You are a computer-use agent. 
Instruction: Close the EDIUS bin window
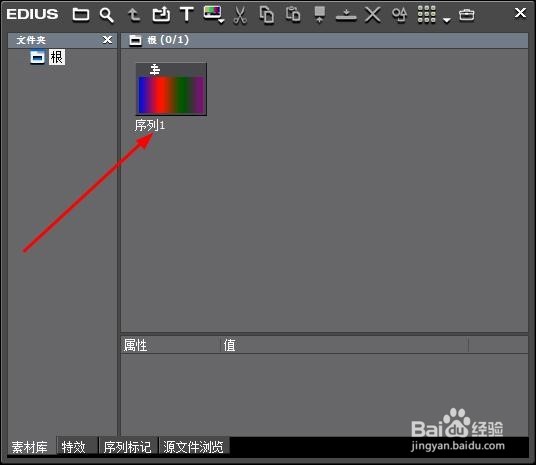tap(520, 13)
